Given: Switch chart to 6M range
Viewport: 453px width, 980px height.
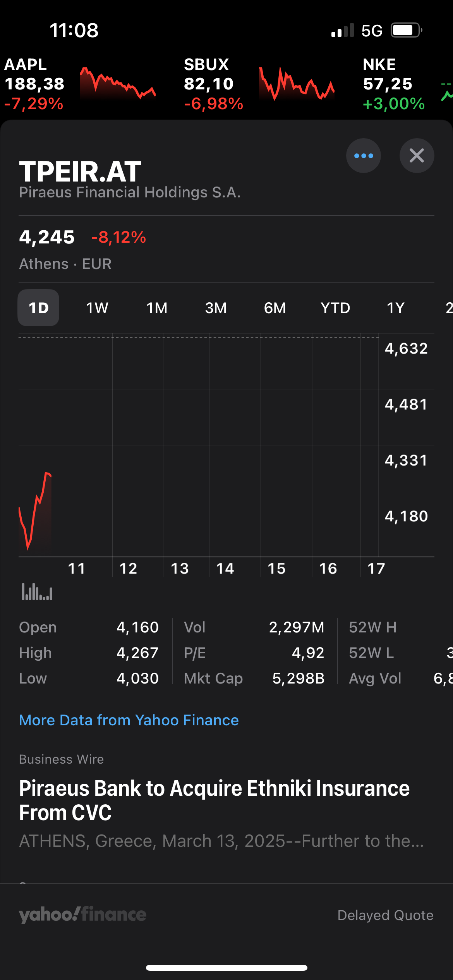Looking at the screenshot, I should tap(275, 308).
